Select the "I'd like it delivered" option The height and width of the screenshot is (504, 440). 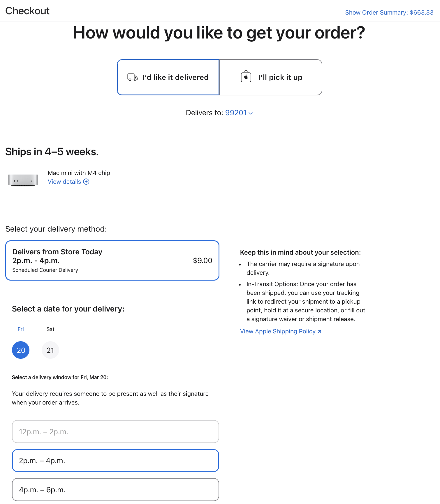coord(168,77)
